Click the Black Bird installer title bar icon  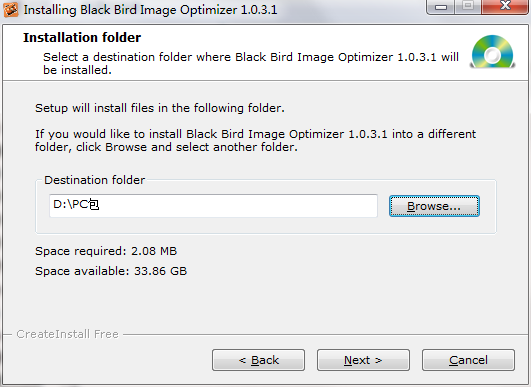tap(11, 9)
